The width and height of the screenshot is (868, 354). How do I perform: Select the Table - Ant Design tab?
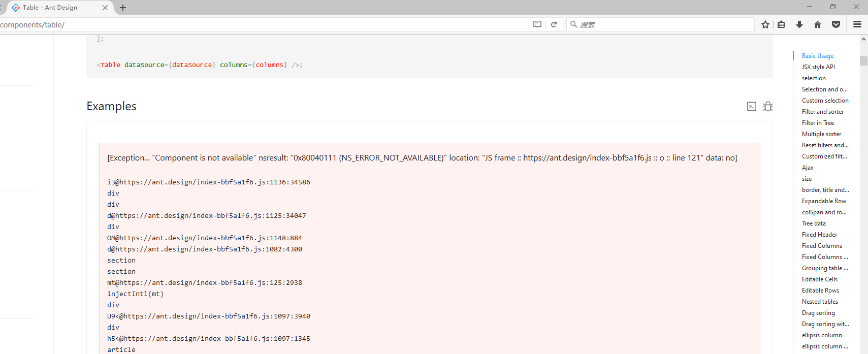tap(61, 8)
